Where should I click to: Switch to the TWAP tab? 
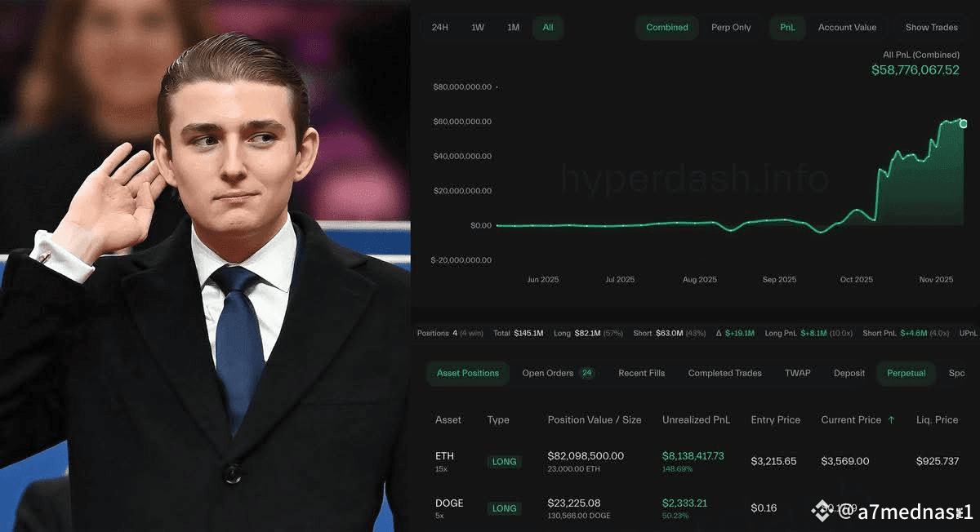pyautogui.click(x=798, y=373)
